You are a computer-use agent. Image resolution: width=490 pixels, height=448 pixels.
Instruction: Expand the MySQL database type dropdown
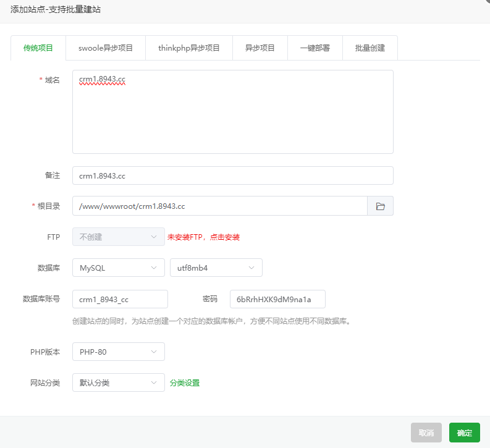pyautogui.click(x=119, y=268)
